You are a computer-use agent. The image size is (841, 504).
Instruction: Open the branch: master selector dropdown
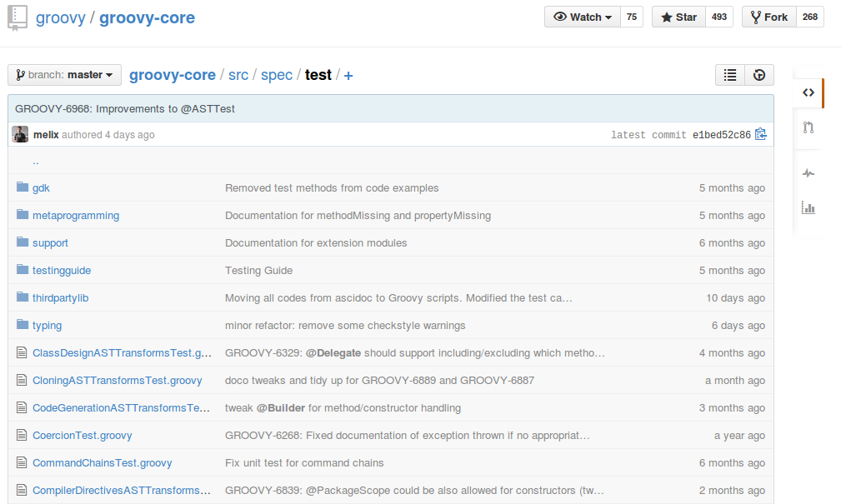(x=63, y=74)
